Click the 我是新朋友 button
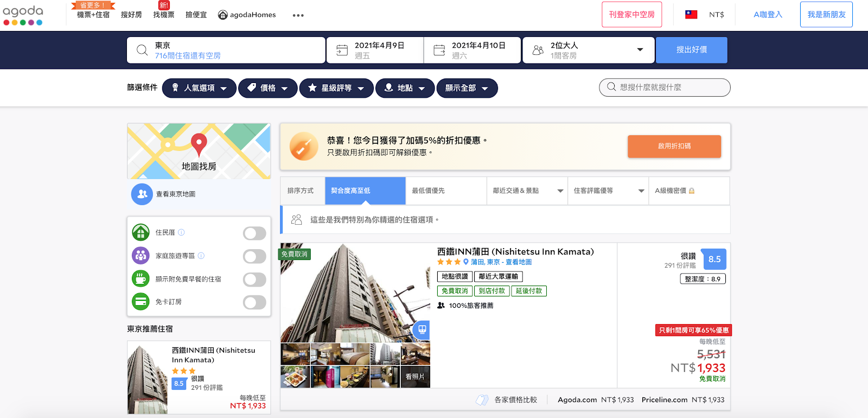Viewport: 868px width, 418px height. [826, 15]
